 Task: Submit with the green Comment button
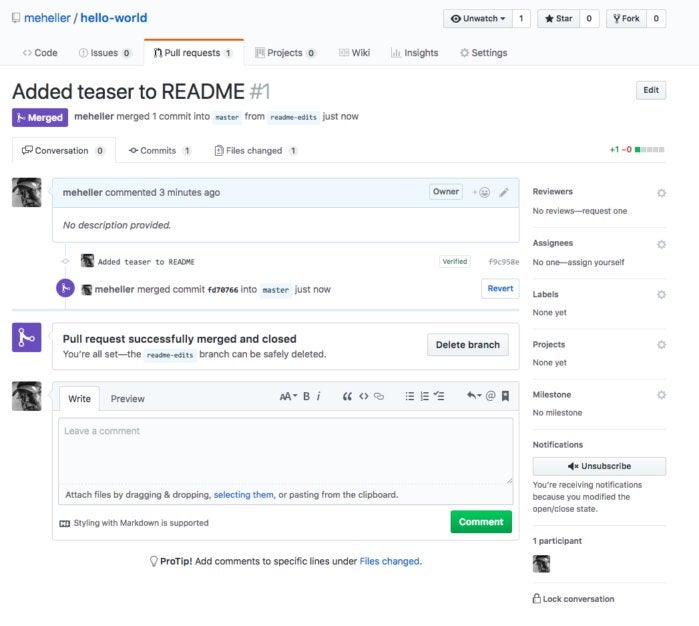[x=481, y=522]
